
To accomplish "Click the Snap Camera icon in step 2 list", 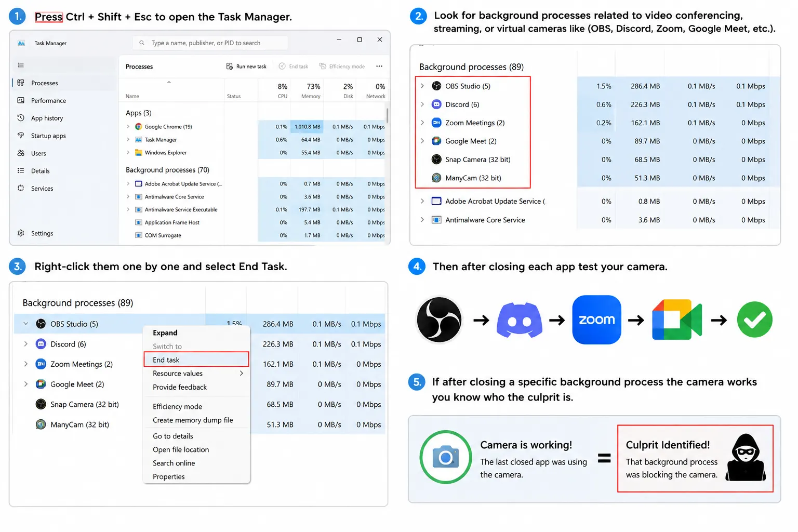I will [436, 159].
